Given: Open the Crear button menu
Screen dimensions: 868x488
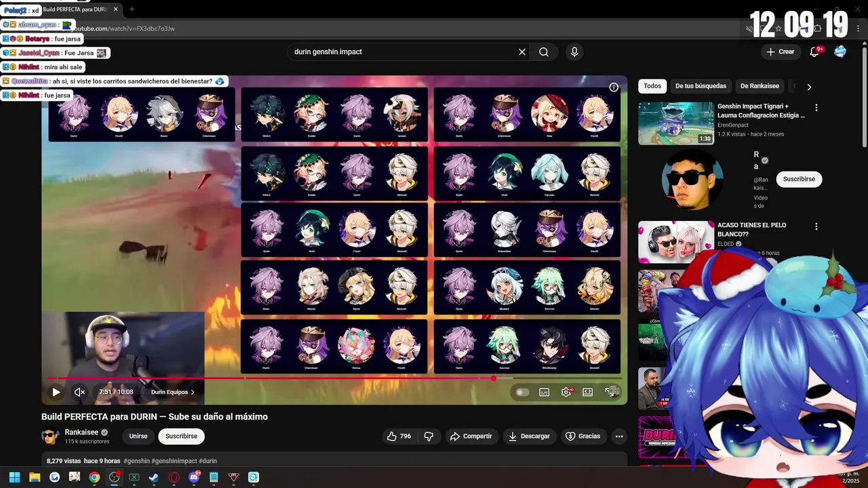Looking at the screenshot, I should 780,52.
